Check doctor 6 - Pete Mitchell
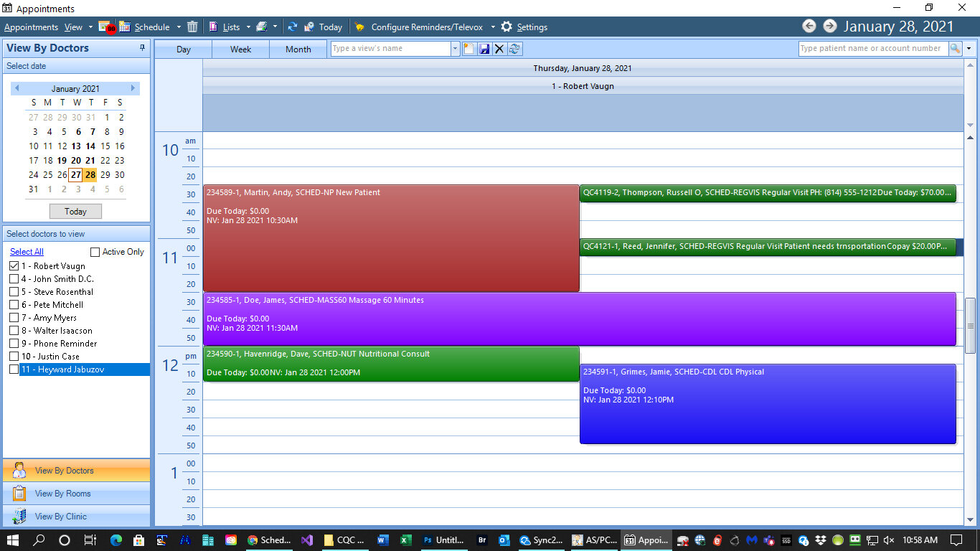 coord(14,305)
